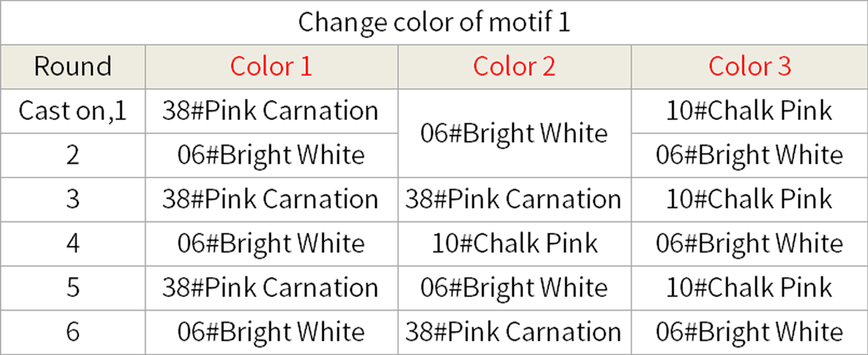The image size is (868, 355).
Task: Click the 'Change color of motif 1' title
Action: 434,22
